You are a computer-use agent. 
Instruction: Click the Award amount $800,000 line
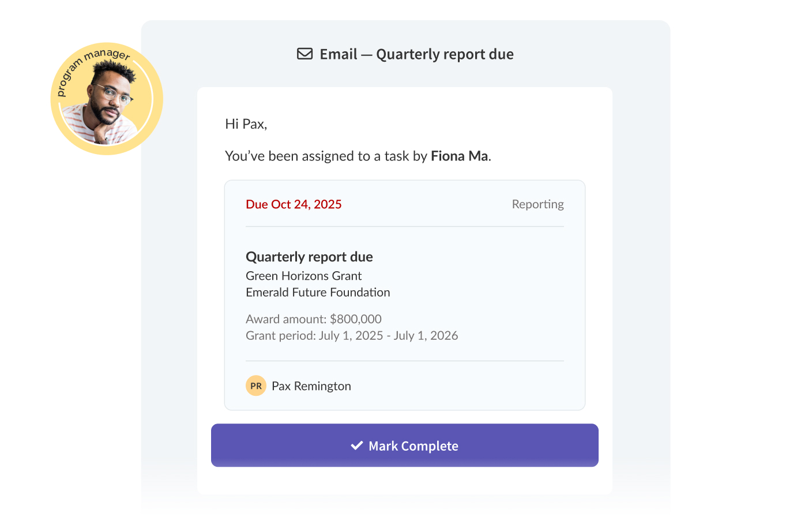314,319
